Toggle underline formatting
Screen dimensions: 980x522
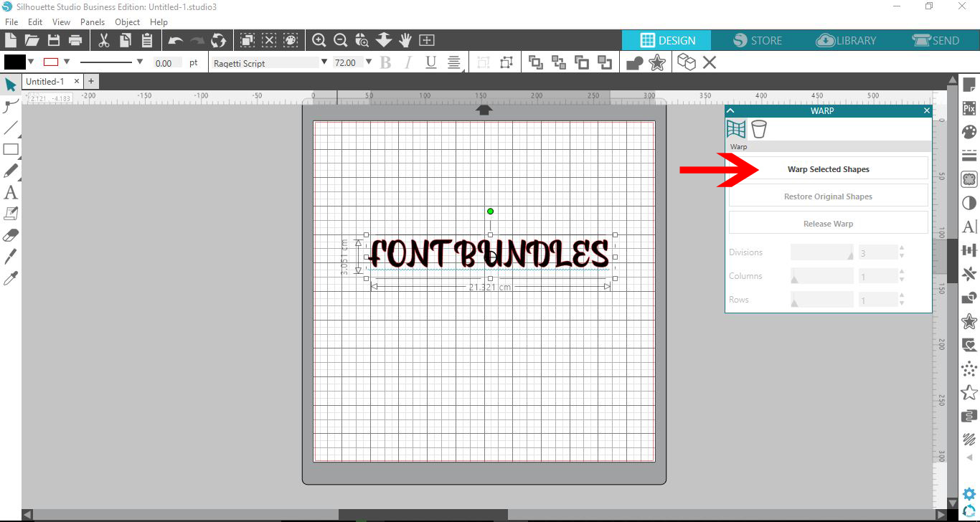tap(429, 62)
